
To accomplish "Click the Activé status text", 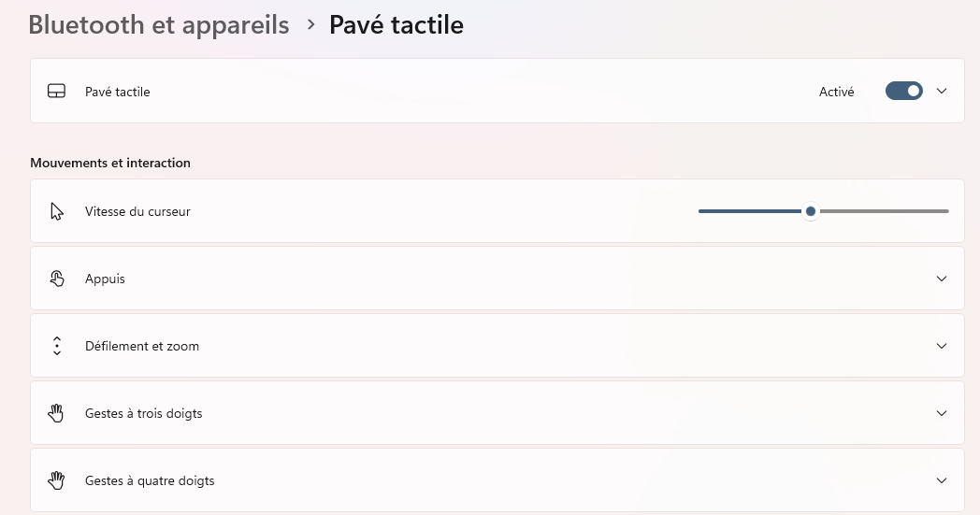I will coord(836,92).
